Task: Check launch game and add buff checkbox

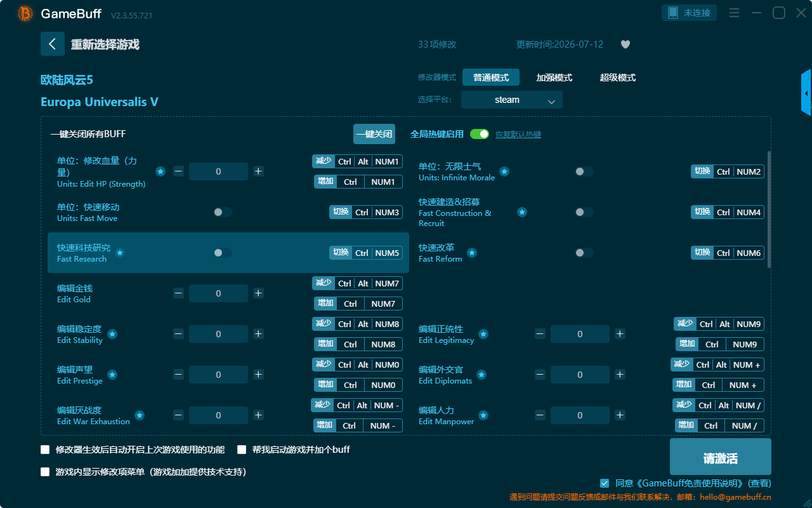Action: 242,450
